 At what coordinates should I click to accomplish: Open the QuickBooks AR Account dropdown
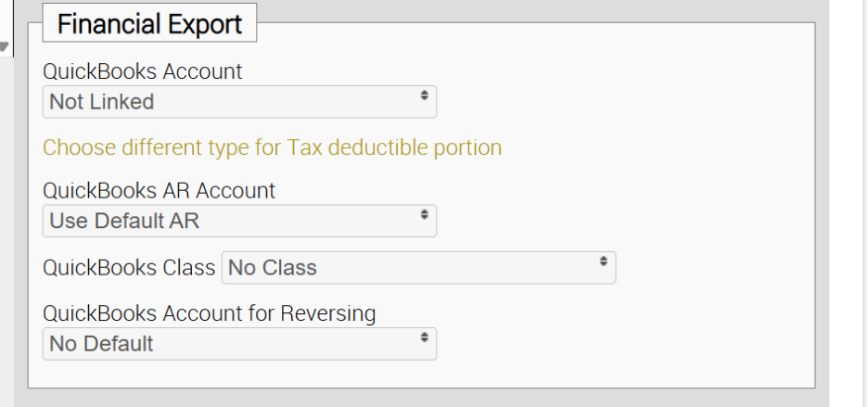(239, 221)
